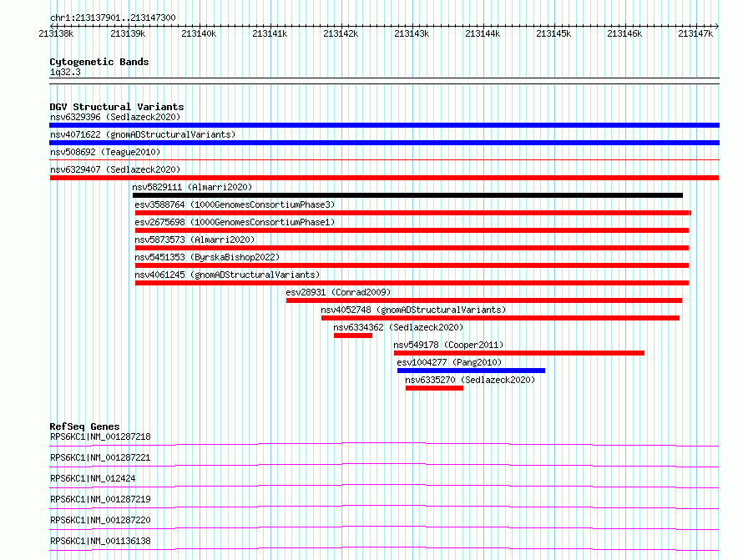
Task: Click the esv2675698 1000GenomesConsortiumPhase1 red bar
Action: click(x=412, y=230)
